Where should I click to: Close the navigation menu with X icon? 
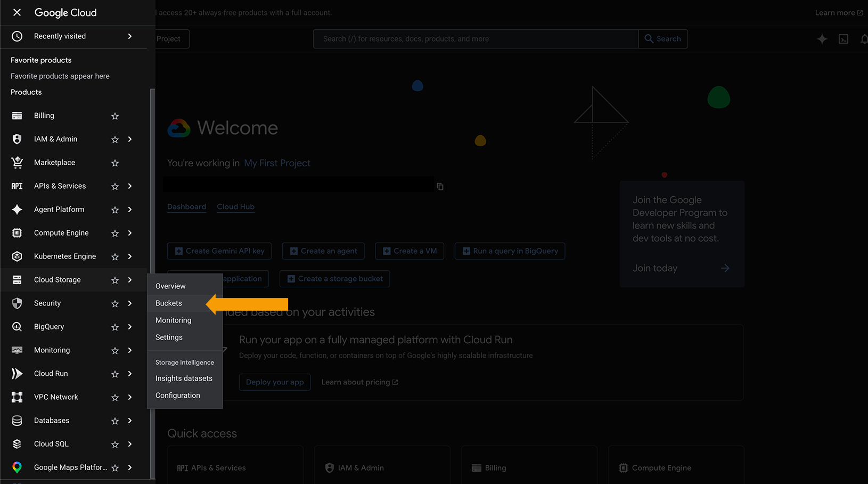point(17,12)
